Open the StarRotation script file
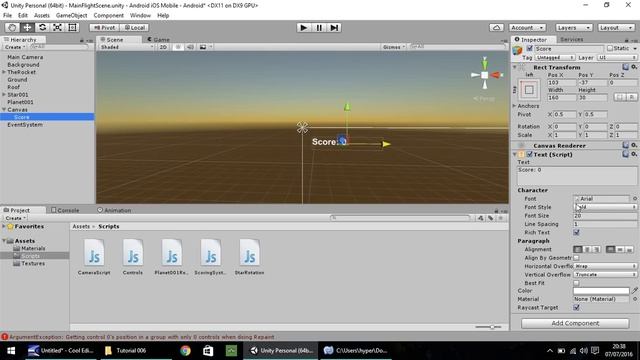Screen dimensions: 640x360 point(249,256)
